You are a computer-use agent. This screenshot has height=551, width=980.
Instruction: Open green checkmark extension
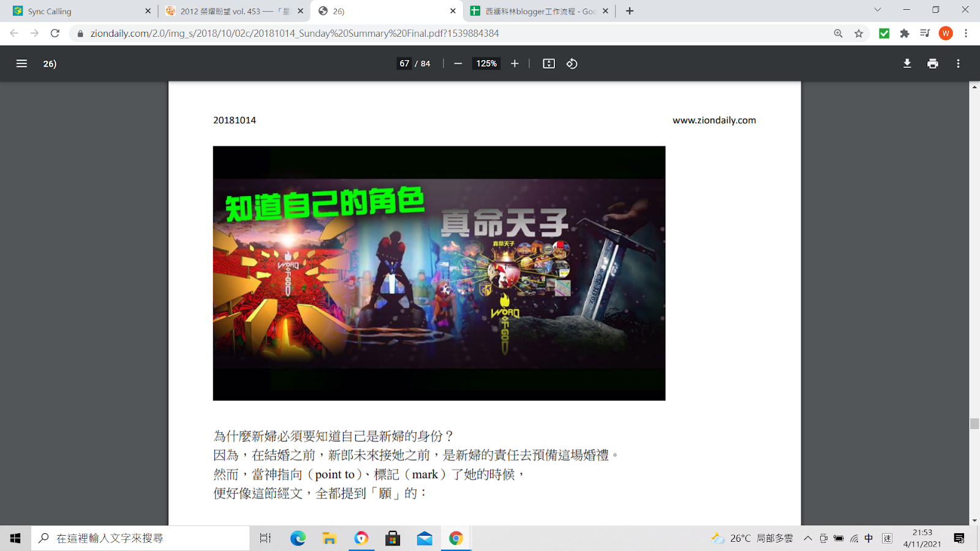884,34
